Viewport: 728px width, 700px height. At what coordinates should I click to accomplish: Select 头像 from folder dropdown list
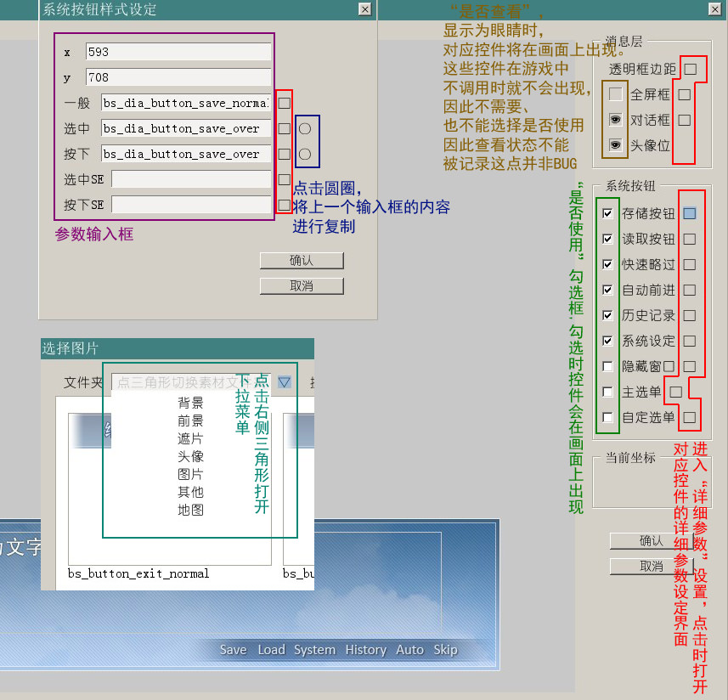pyautogui.click(x=190, y=456)
